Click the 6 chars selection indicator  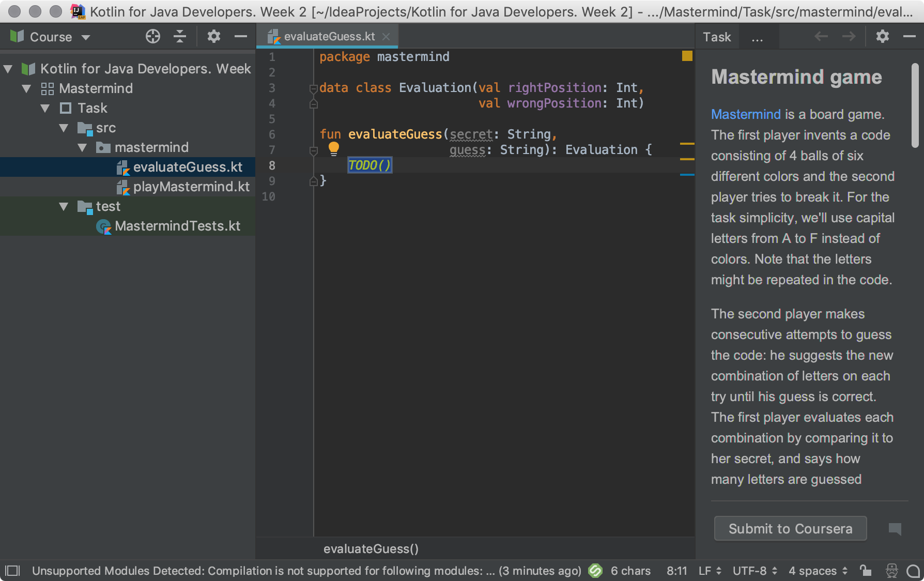tap(630, 571)
